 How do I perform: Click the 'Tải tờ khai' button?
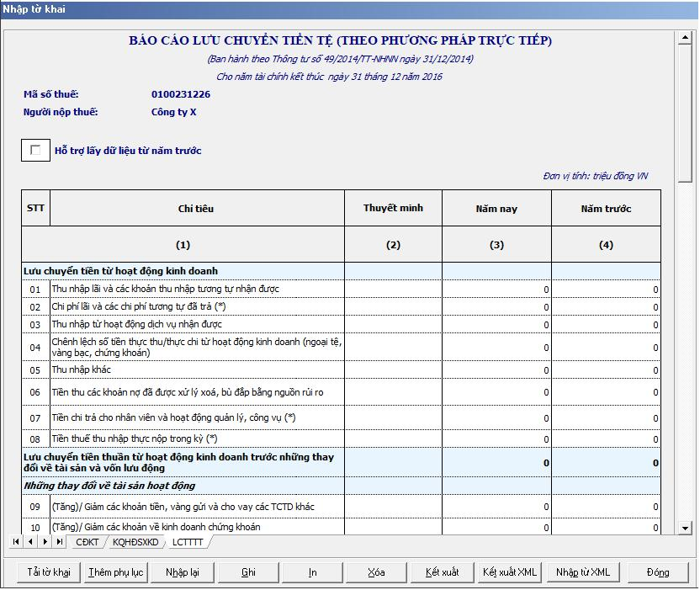[x=49, y=572]
